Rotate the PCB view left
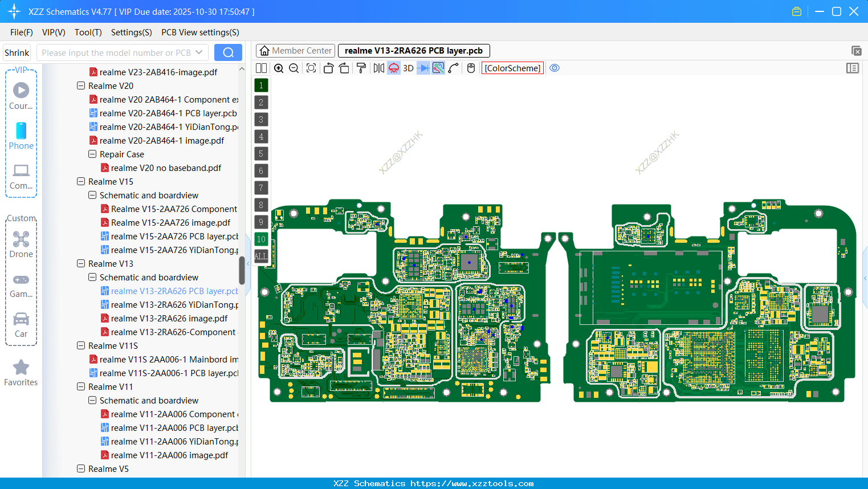868x489 pixels. [328, 68]
